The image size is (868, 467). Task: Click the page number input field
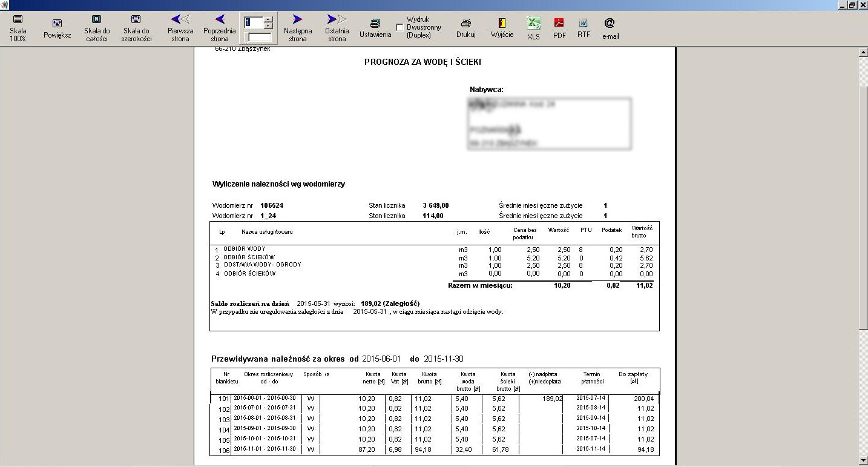pyautogui.click(x=254, y=22)
